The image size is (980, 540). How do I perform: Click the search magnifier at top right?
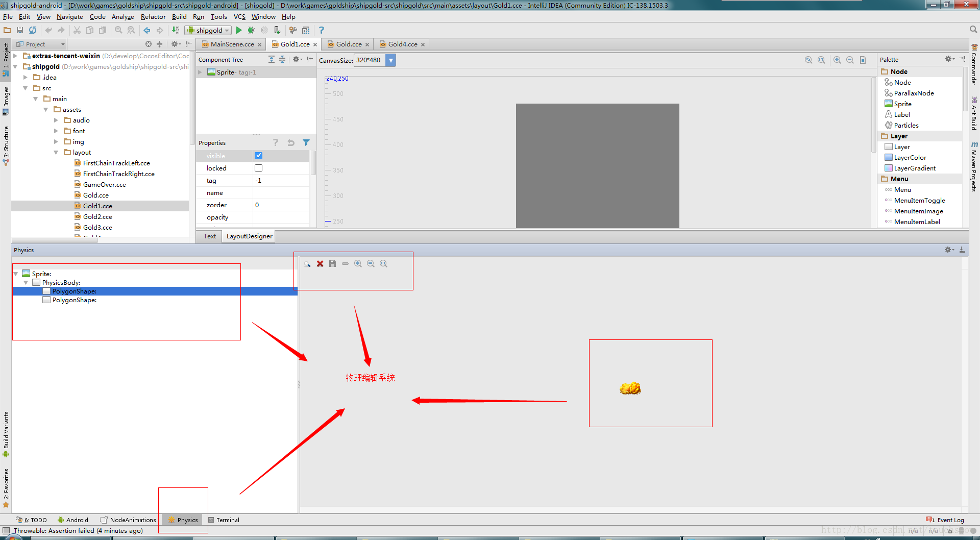[x=973, y=30]
